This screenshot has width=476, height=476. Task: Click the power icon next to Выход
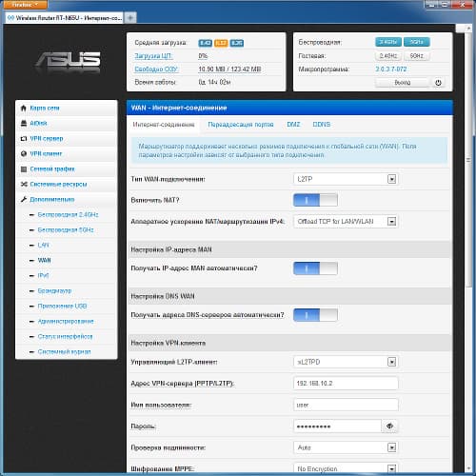438,83
